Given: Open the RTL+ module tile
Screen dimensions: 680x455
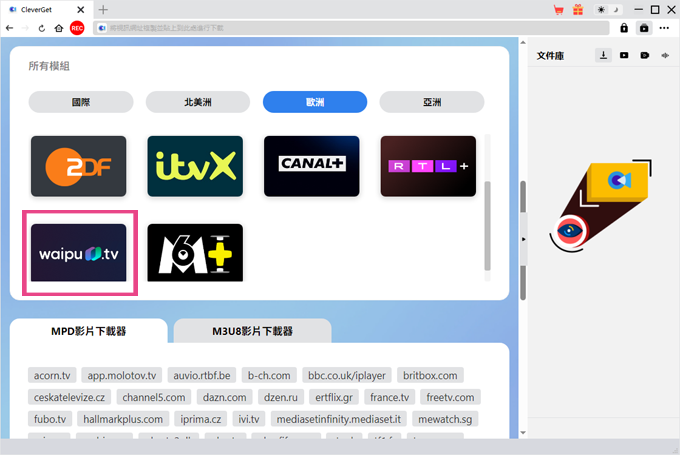Looking at the screenshot, I should pyautogui.click(x=428, y=166).
